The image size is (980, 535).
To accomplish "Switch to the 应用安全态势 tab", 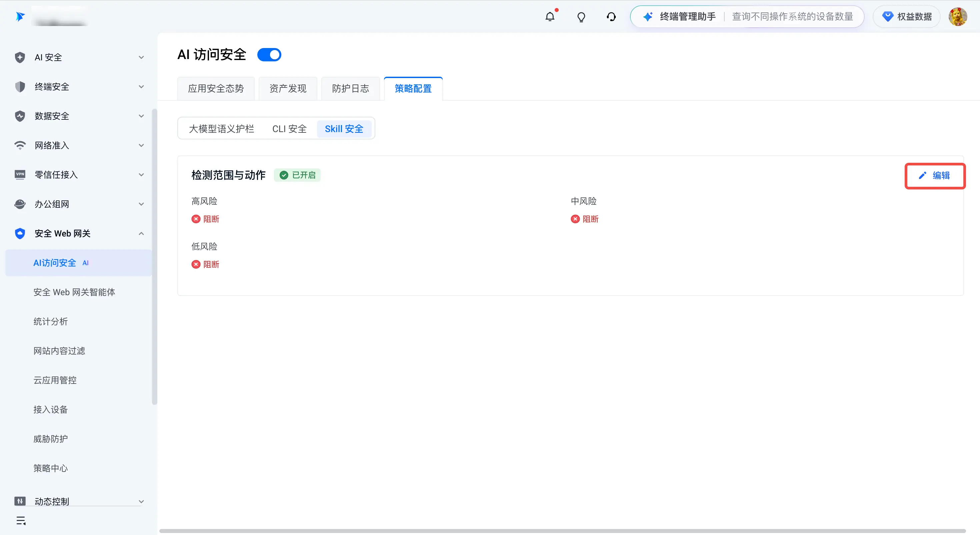I will coord(216,89).
